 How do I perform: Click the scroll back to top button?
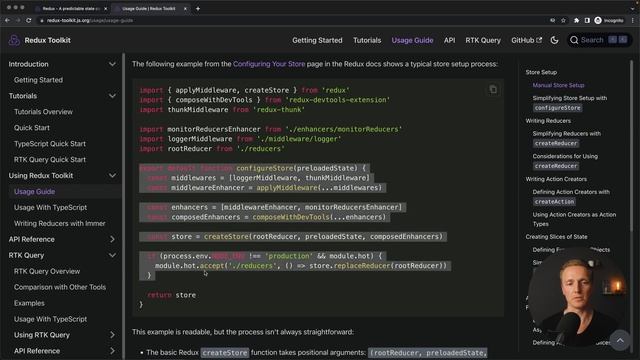pos(620,340)
